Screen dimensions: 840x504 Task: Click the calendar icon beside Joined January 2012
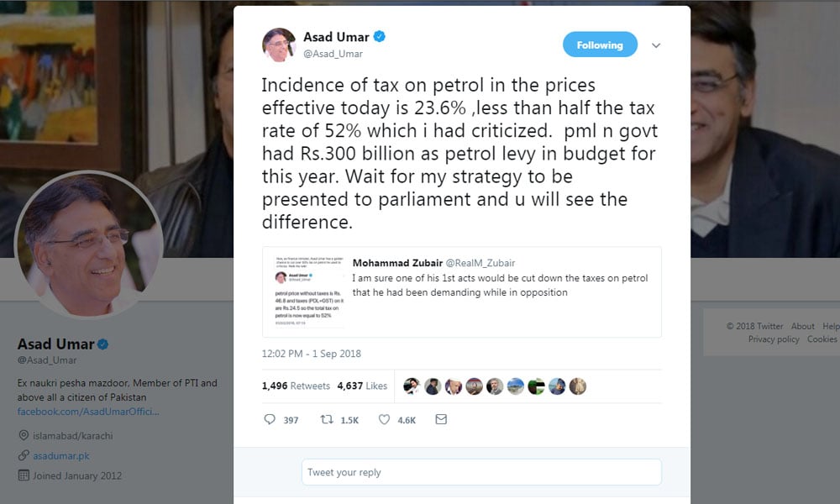(24, 475)
